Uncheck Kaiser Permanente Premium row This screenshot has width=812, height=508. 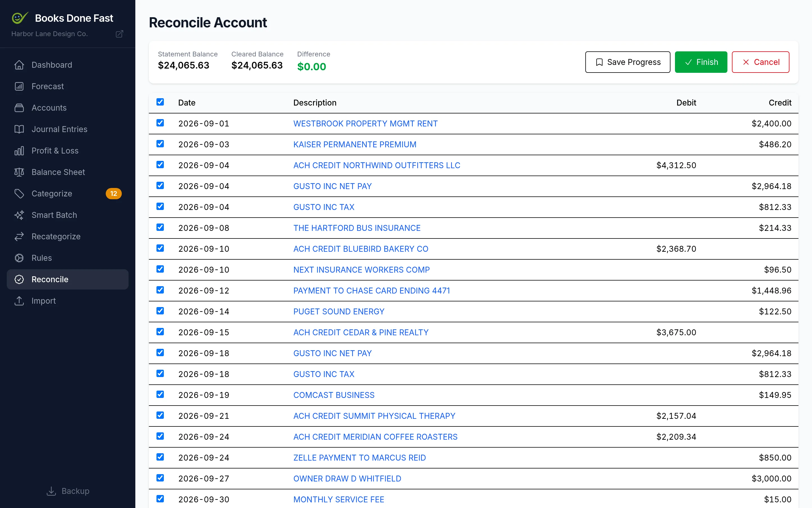pos(160,144)
